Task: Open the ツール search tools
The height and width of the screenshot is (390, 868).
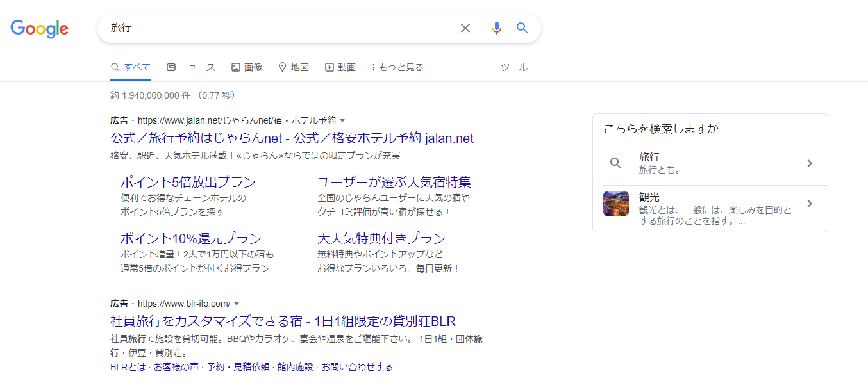Action: tap(514, 67)
